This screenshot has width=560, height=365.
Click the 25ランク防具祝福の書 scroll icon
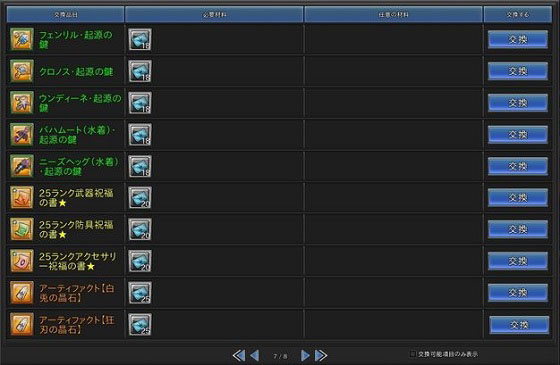click(22, 229)
